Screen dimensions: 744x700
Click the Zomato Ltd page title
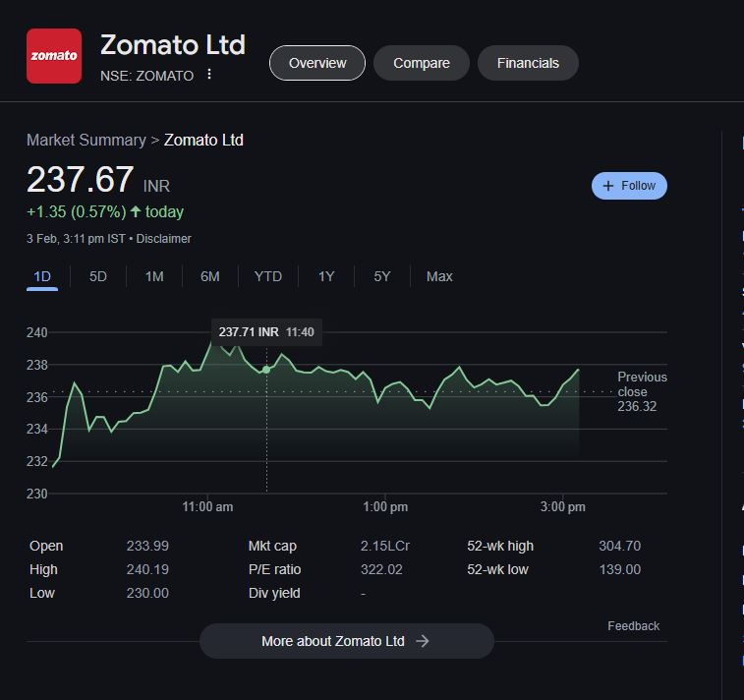pyautogui.click(x=173, y=45)
